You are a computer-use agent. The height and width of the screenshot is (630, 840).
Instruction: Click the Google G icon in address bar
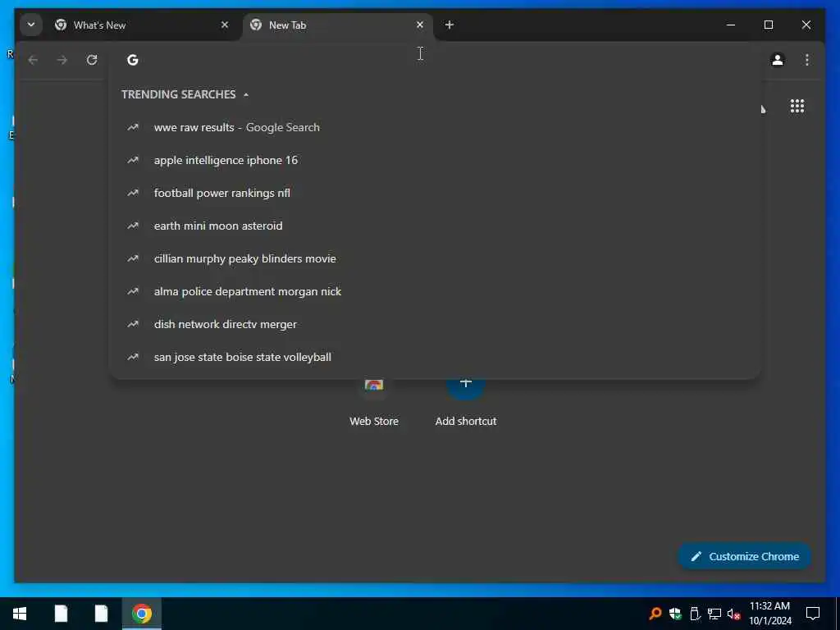pos(132,60)
